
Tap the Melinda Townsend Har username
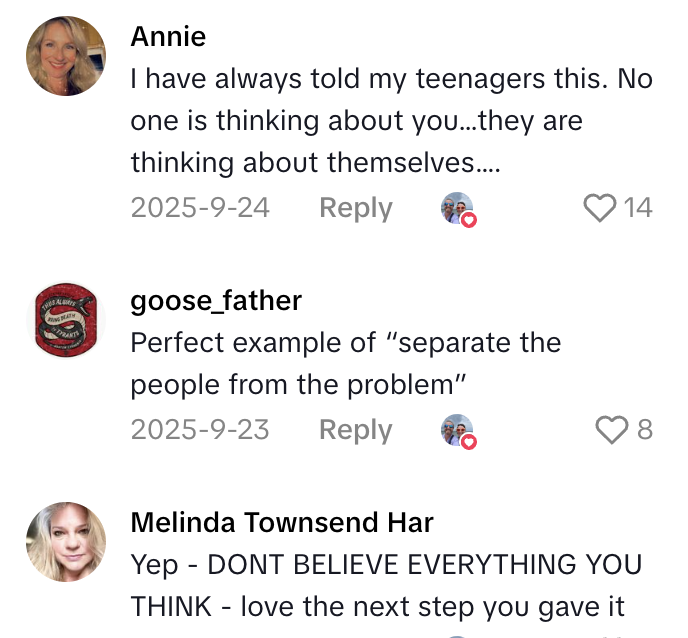282,522
